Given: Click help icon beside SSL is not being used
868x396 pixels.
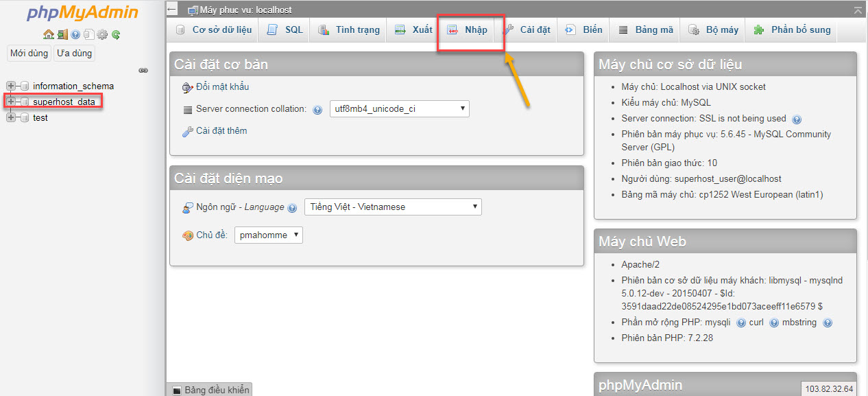Looking at the screenshot, I should pyautogui.click(x=797, y=119).
